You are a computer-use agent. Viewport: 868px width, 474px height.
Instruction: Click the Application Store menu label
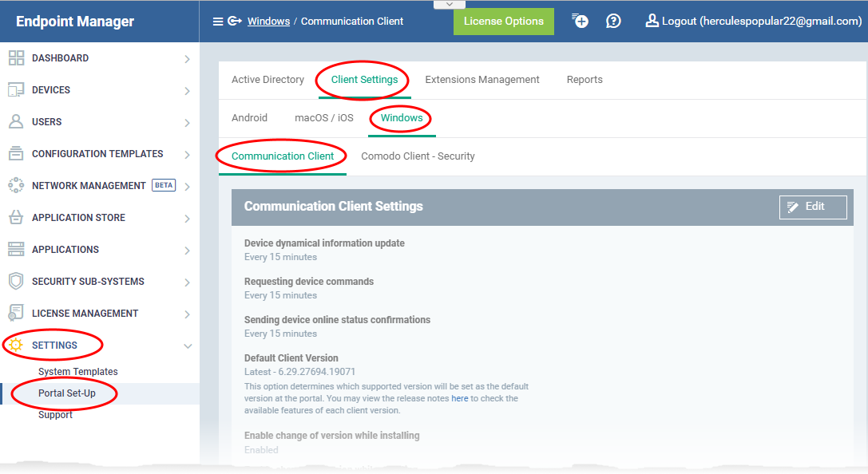click(78, 217)
